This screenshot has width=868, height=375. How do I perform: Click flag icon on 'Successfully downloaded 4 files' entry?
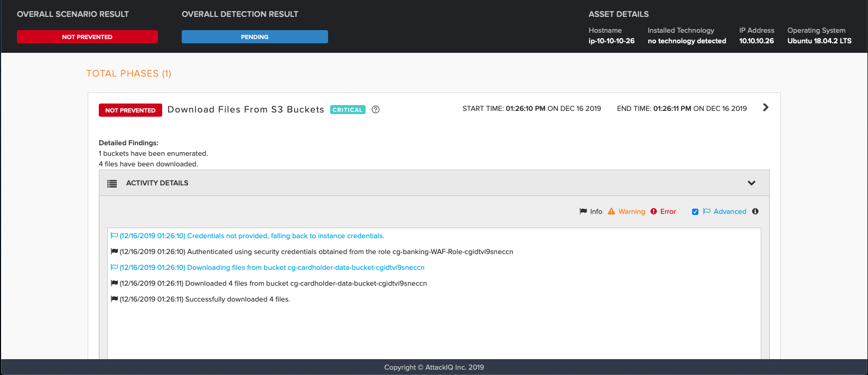[x=114, y=299]
